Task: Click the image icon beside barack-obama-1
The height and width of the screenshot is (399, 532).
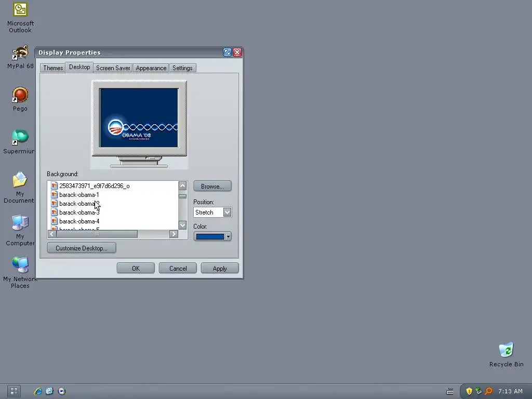Action: 54,195
